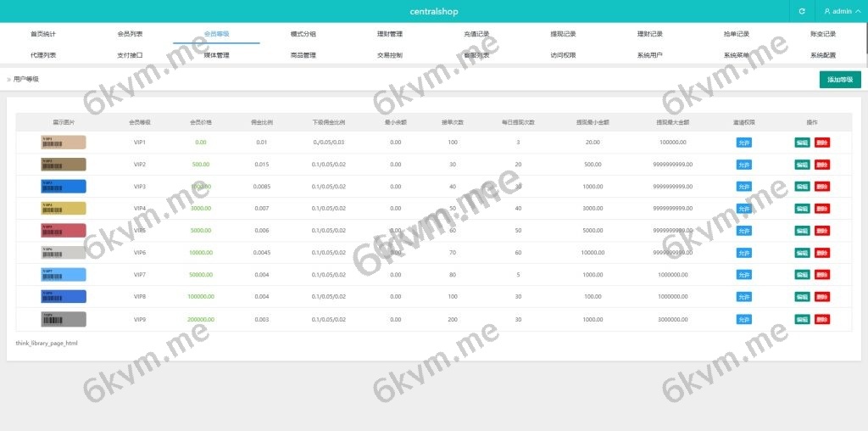The height and width of the screenshot is (431, 868).
Task: Delete the VIP1 level
Action: (x=822, y=143)
